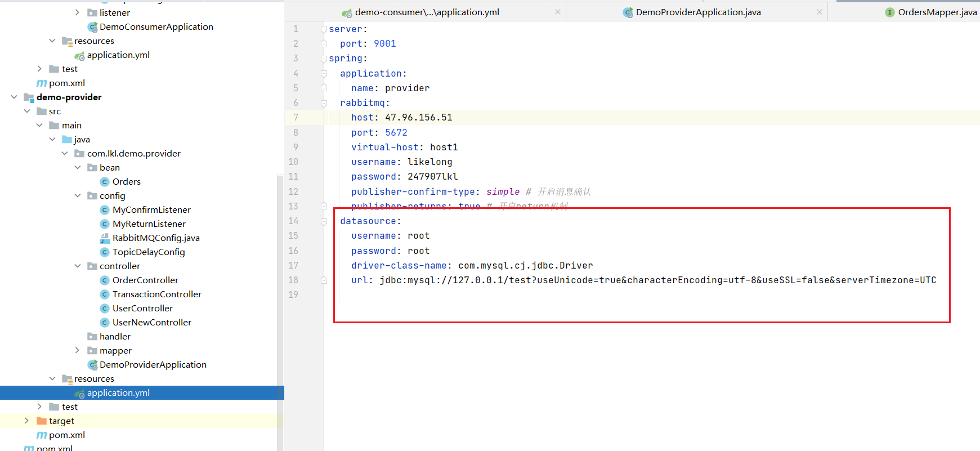980x451 pixels.
Task: Click the OrderController class icon
Action: click(105, 280)
